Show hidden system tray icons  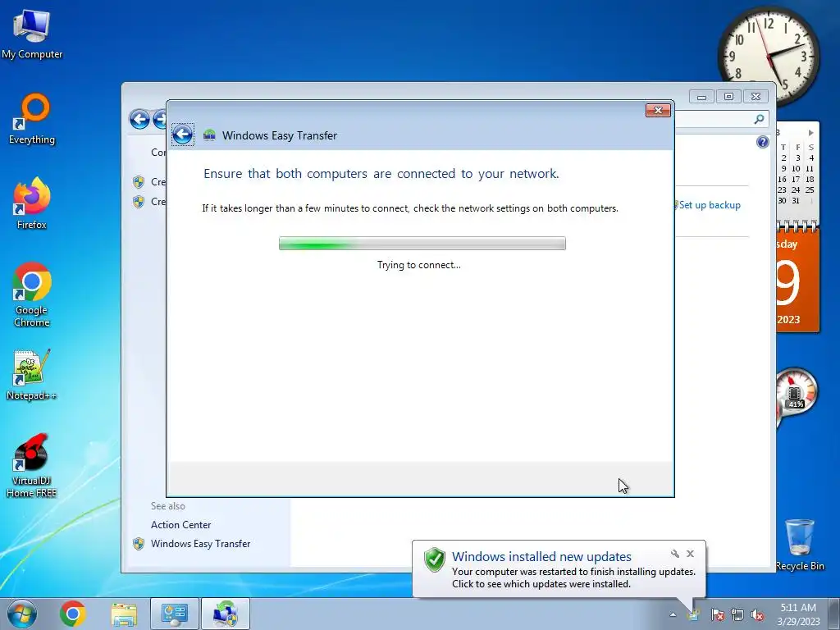[673, 614]
